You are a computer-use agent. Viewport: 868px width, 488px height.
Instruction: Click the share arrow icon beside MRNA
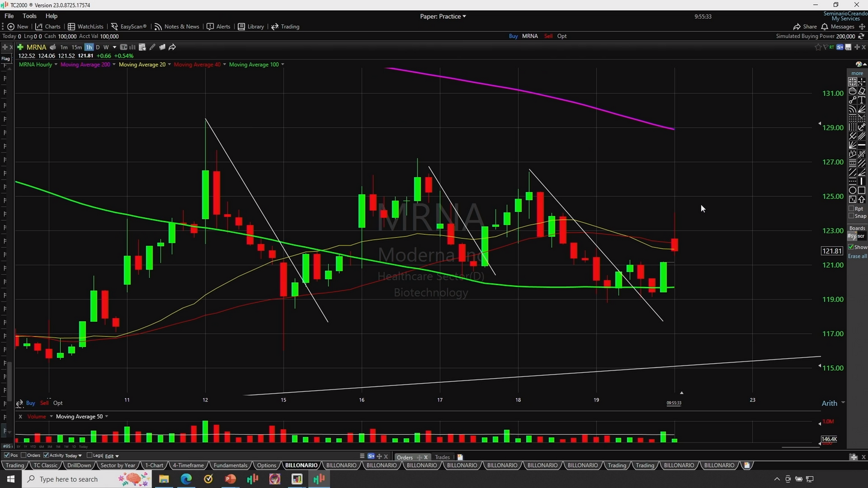(172, 47)
